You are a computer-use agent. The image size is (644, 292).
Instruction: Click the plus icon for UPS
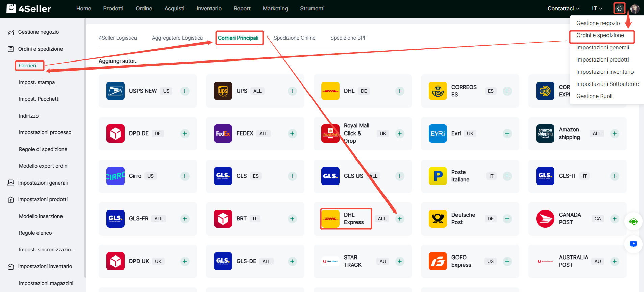tap(292, 91)
